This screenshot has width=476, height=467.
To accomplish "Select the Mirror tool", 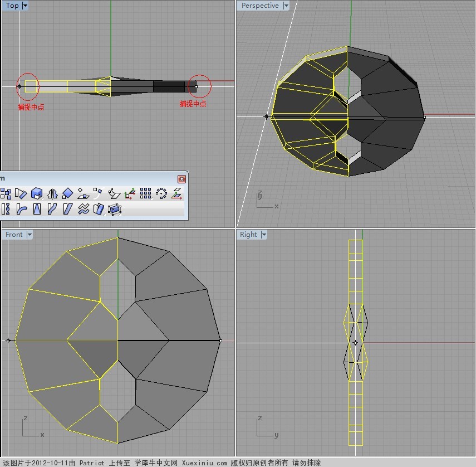I will coord(52,193).
